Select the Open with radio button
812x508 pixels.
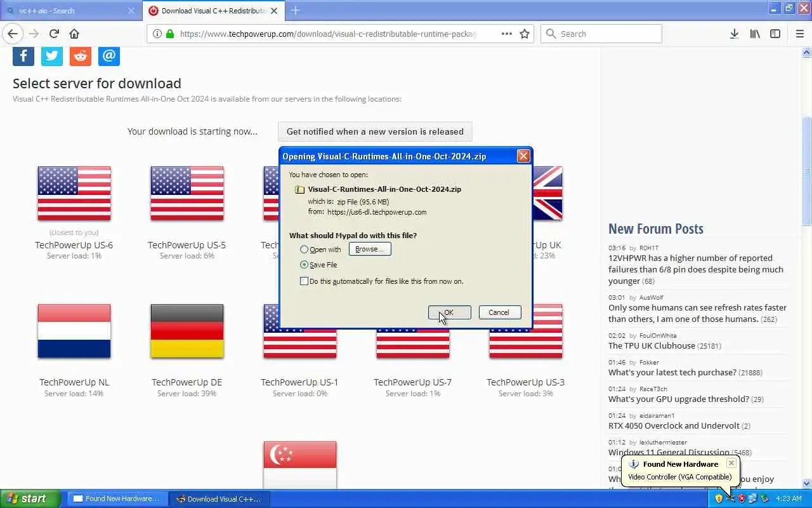pos(304,250)
